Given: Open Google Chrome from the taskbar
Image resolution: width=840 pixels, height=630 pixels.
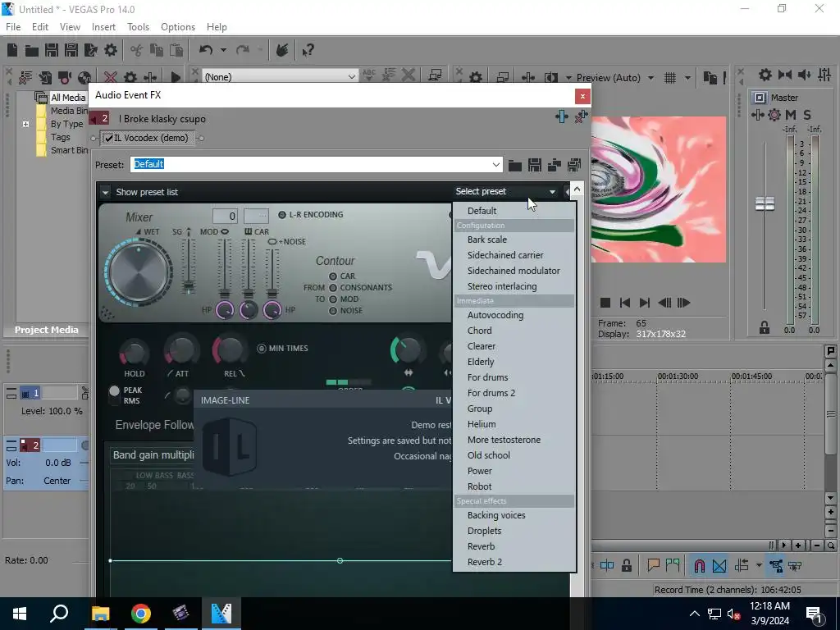Looking at the screenshot, I should (x=141, y=614).
